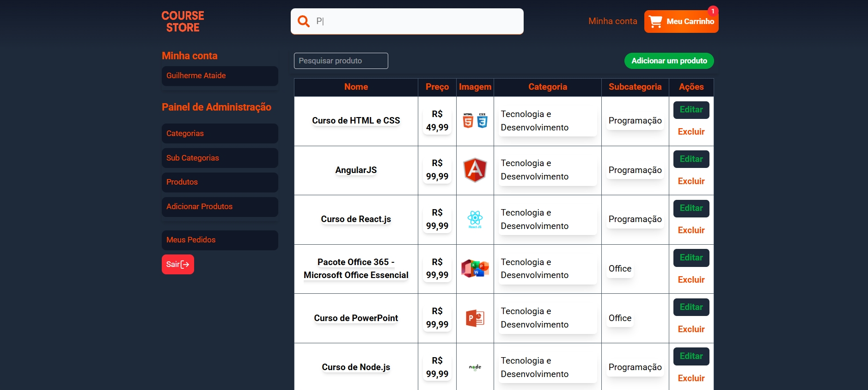Click the PowerPoint logo image
Screen dimensions: 868x390
[x=475, y=318]
